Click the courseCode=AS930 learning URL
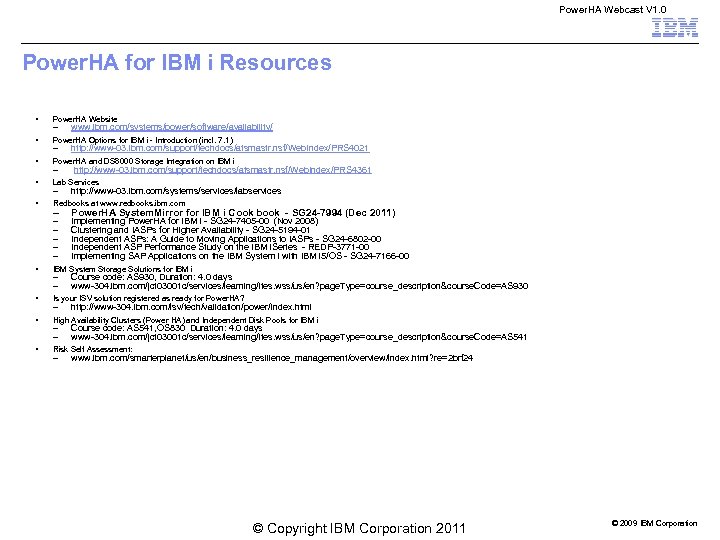The height and width of the screenshot is (540, 720). point(299,286)
